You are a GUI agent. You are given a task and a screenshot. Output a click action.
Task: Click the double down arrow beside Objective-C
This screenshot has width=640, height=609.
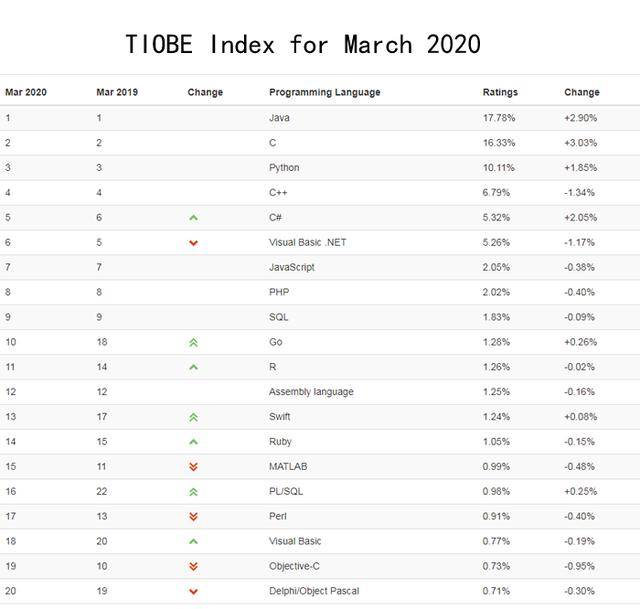(x=193, y=567)
